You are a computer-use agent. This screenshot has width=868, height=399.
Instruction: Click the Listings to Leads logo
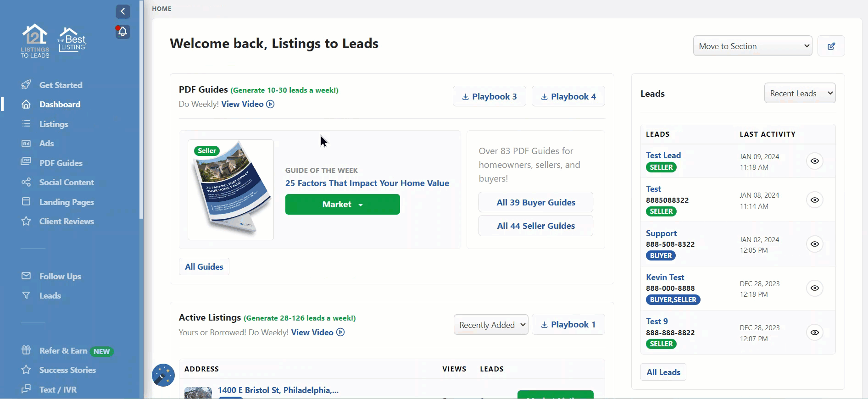point(35,41)
